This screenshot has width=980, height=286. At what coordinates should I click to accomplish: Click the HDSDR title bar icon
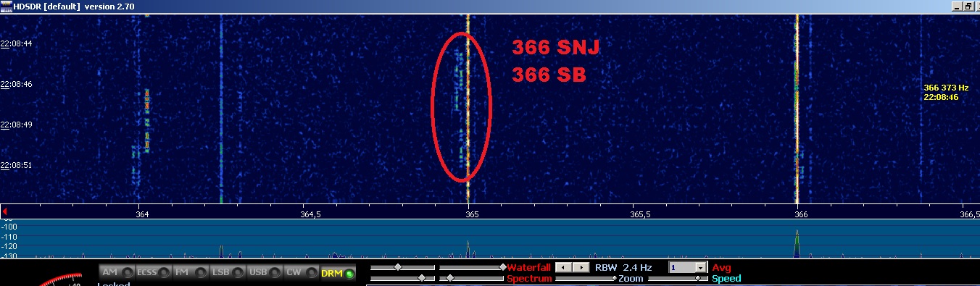[7, 6]
